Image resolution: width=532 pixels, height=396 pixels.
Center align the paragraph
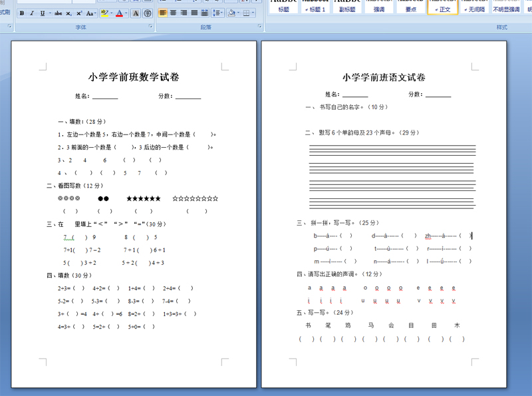(174, 13)
